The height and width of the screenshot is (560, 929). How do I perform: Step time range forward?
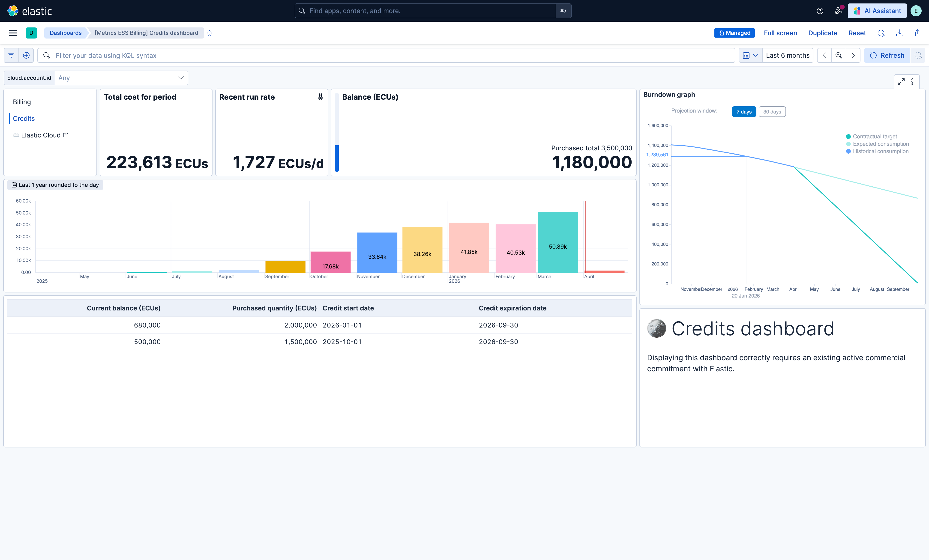pos(853,55)
